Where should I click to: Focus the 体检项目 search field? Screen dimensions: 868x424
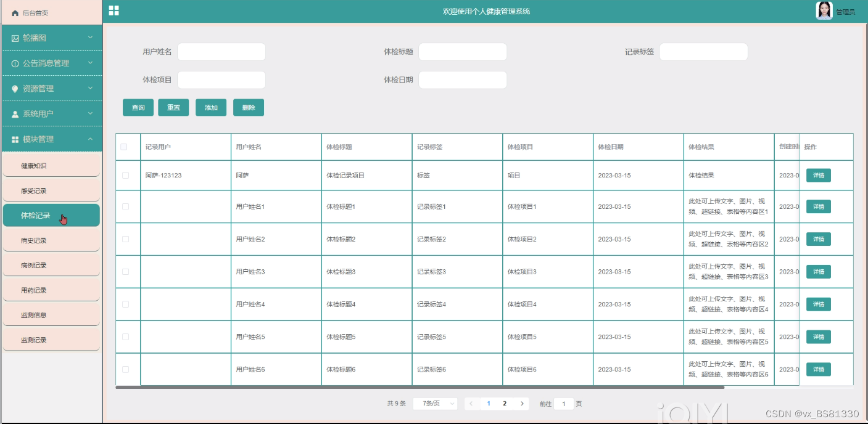pos(221,80)
